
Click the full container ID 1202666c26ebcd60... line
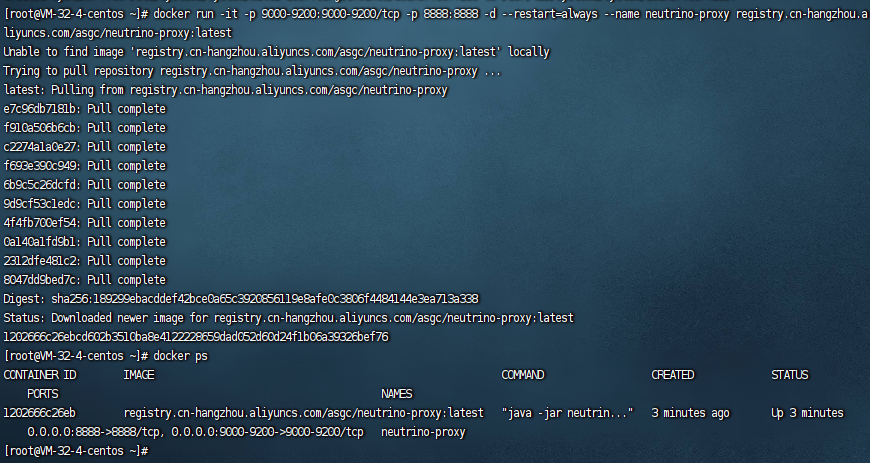(196, 336)
